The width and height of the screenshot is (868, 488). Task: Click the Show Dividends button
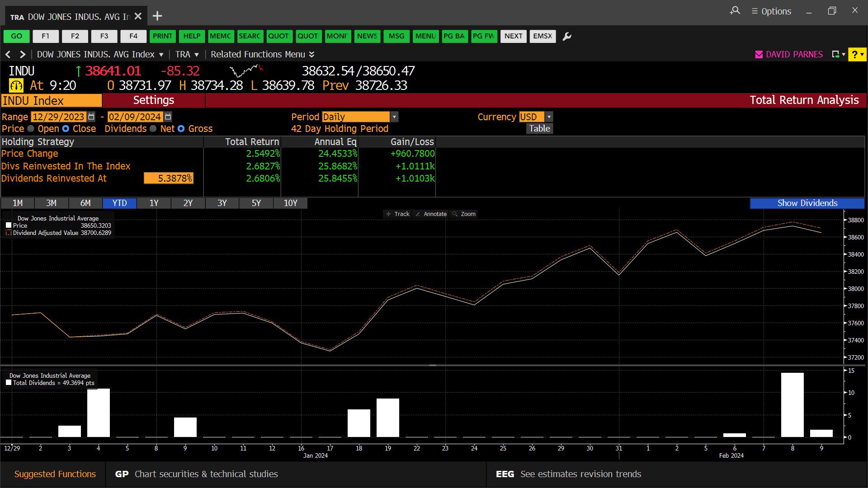click(807, 203)
